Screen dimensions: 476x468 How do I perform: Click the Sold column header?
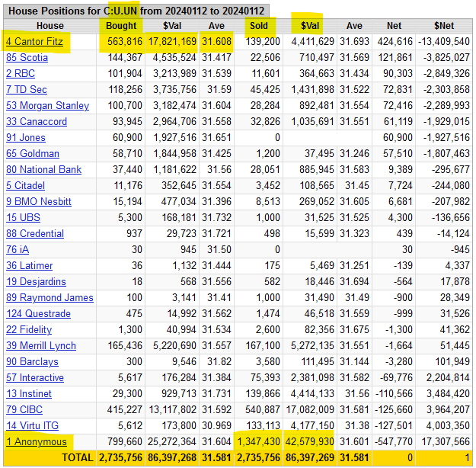click(x=259, y=26)
